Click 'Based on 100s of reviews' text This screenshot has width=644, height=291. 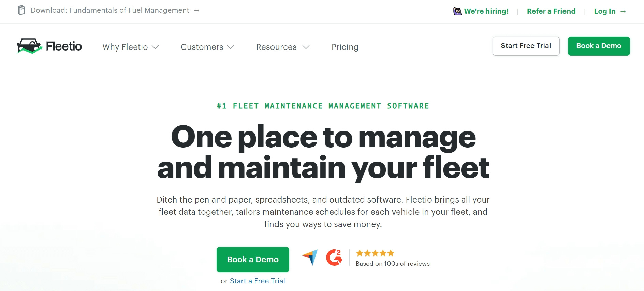click(393, 264)
